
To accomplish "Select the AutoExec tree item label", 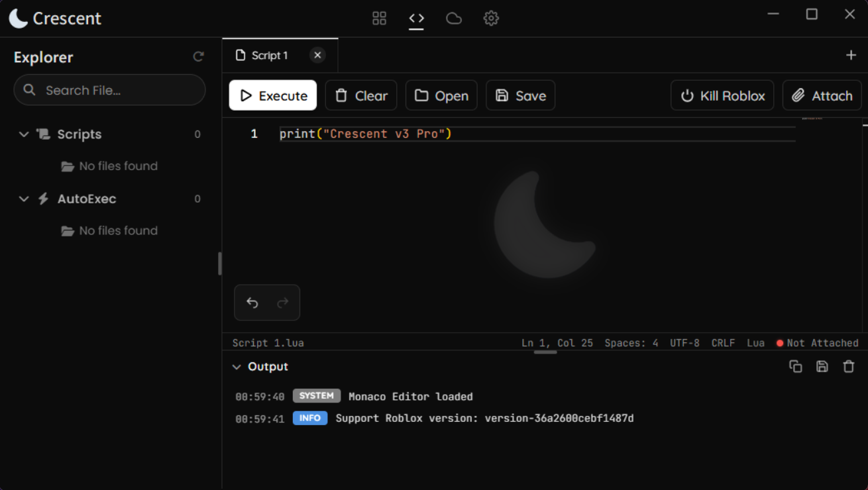I will [87, 199].
